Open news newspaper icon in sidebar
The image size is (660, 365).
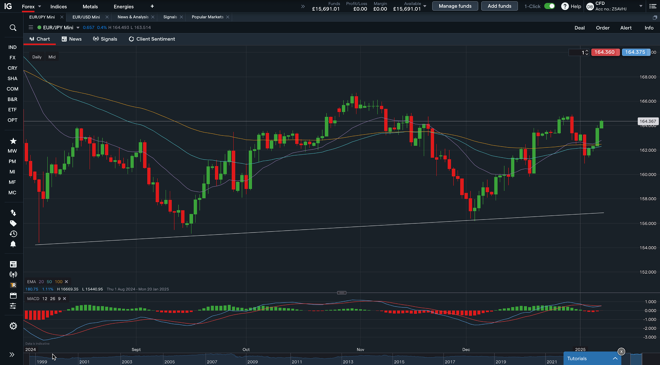click(x=13, y=264)
